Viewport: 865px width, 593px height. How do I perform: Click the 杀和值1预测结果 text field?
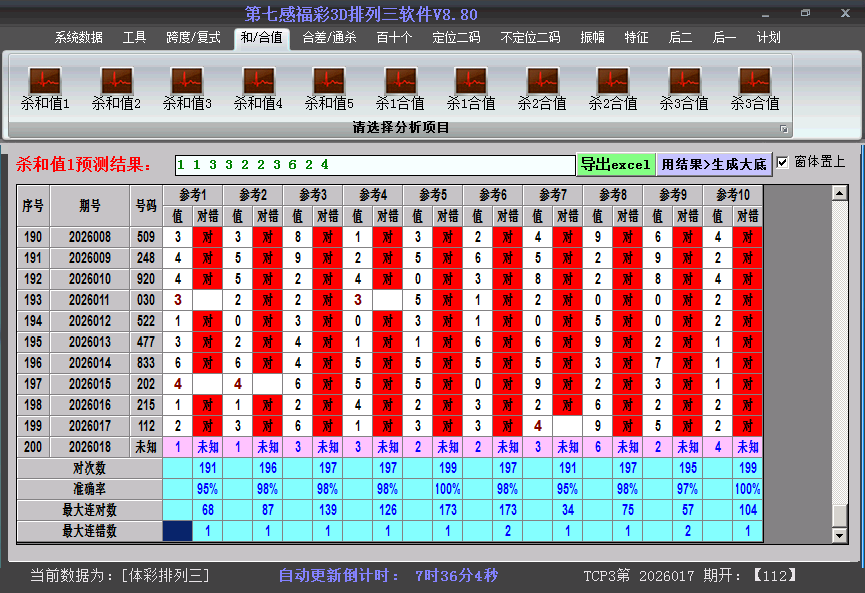(373, 164)
